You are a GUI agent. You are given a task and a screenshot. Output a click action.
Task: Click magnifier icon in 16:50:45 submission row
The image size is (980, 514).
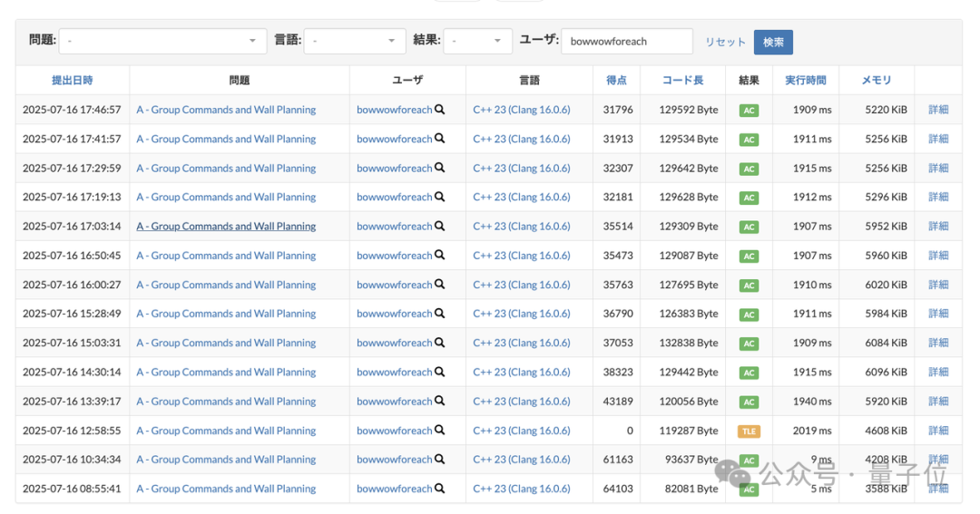[440, 256]
